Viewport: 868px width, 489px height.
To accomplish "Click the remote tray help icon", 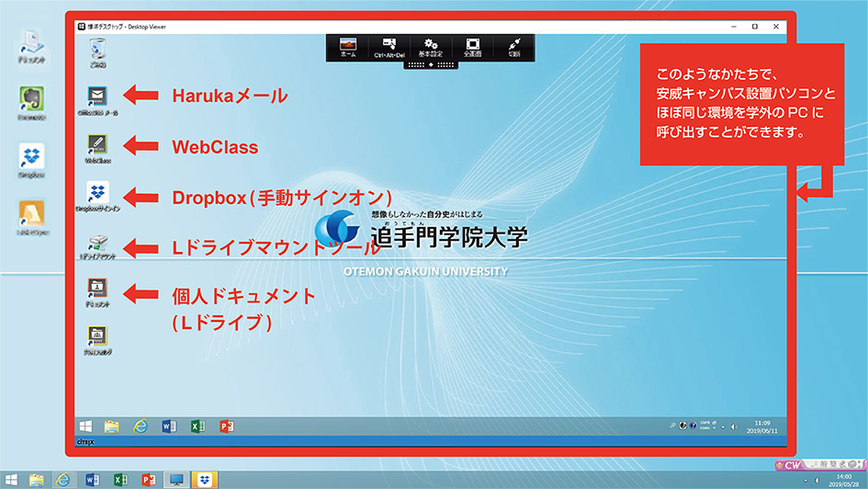I will [693, 426].
